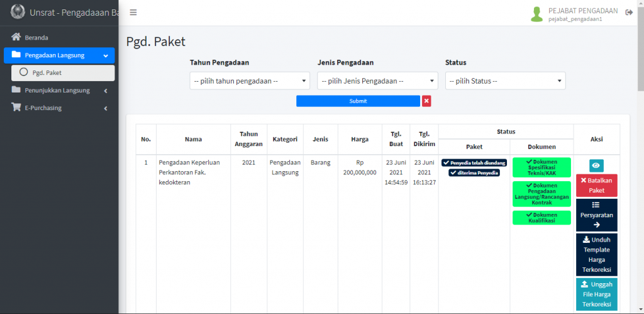Click Unggah File Harga Terkoreksi button
Image resolution: width=644 pixels, height=314 pixels.
click(x=596, y=294)
